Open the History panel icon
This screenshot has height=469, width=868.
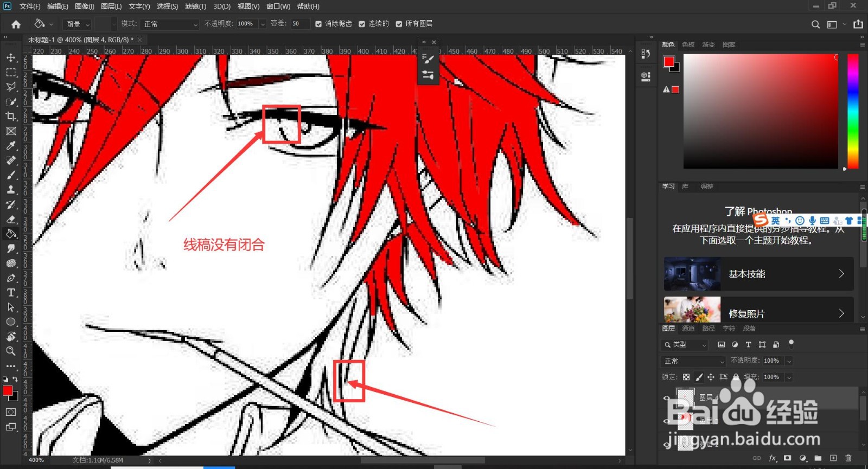(646, 54)
